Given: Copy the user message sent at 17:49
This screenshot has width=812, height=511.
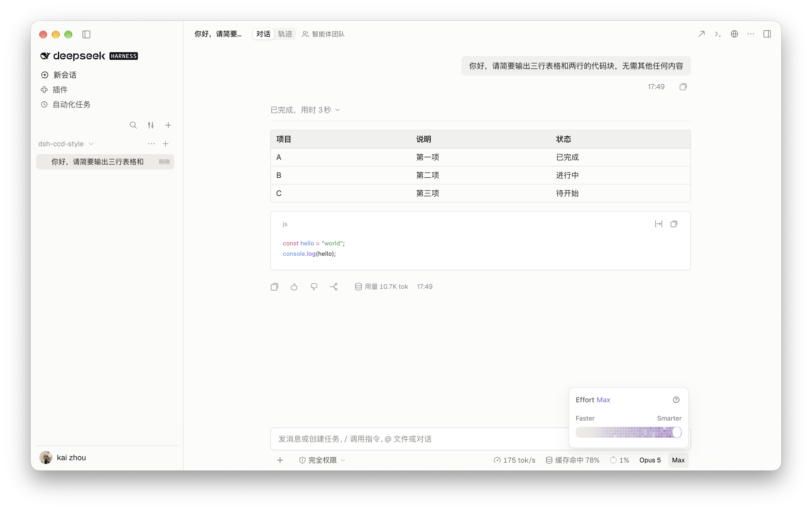Looking at the screenshot, I should point(683,87).
